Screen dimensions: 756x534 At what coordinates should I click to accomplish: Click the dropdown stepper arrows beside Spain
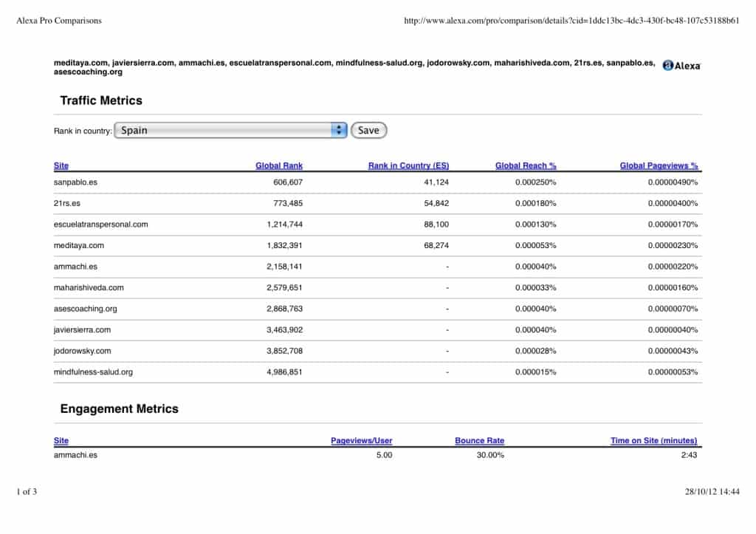click(339, 130)
